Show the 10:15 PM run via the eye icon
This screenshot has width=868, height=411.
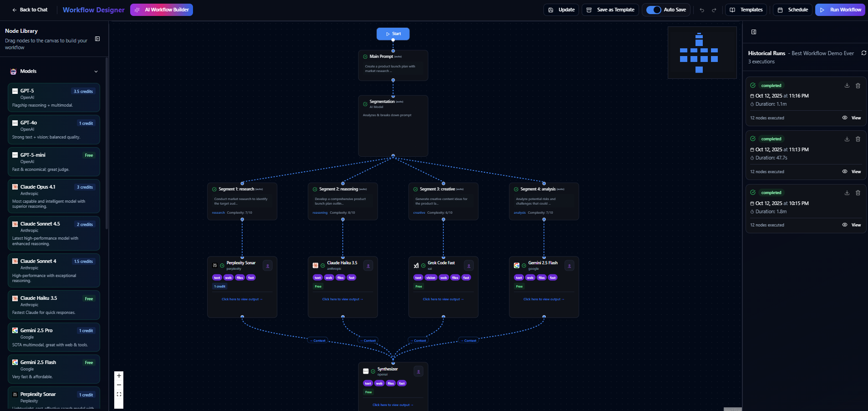[845, 225]
